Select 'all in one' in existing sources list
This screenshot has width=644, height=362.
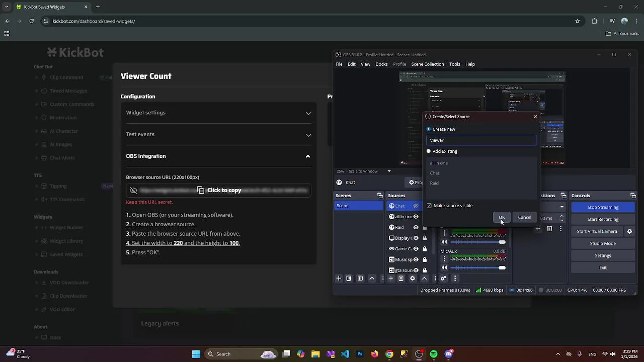click(439, 163)
